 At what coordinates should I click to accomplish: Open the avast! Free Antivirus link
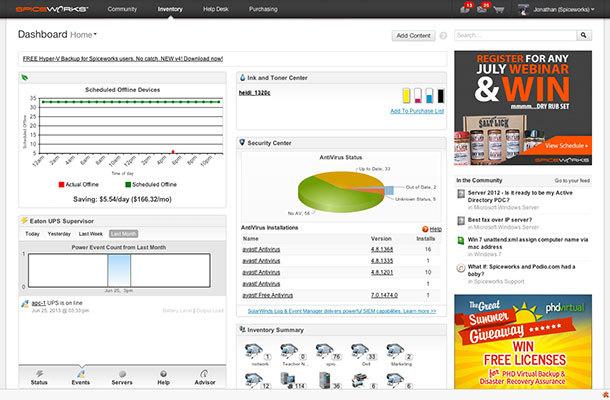tap(268, 295)
